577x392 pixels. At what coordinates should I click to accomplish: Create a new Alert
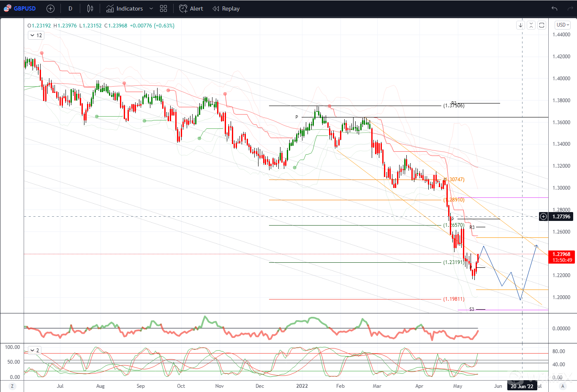click(191, 8)
